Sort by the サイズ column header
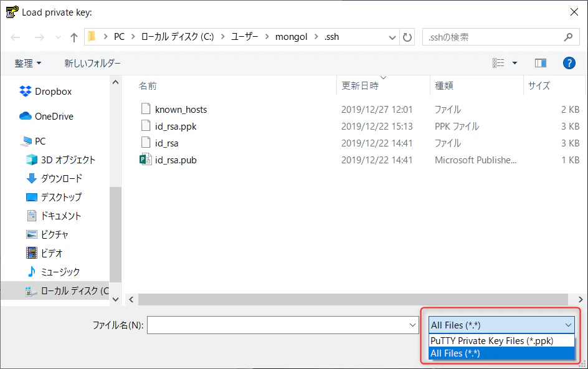The image size is (588, 369). pyautogui.click(x=539, y=86)
